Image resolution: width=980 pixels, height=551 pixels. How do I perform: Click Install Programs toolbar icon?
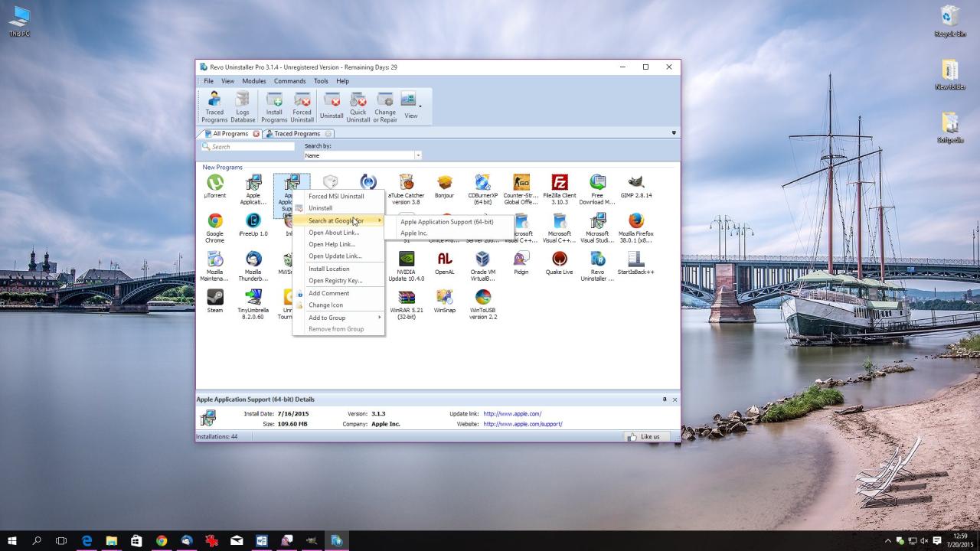click(274, 107)
